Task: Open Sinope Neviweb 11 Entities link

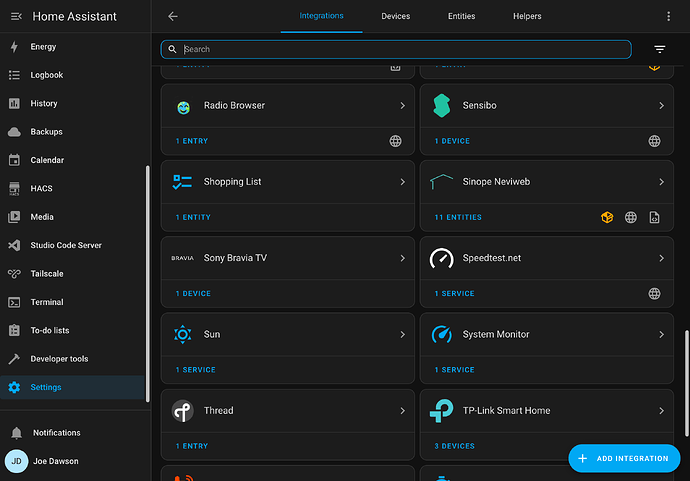Action: coord(458,217)
